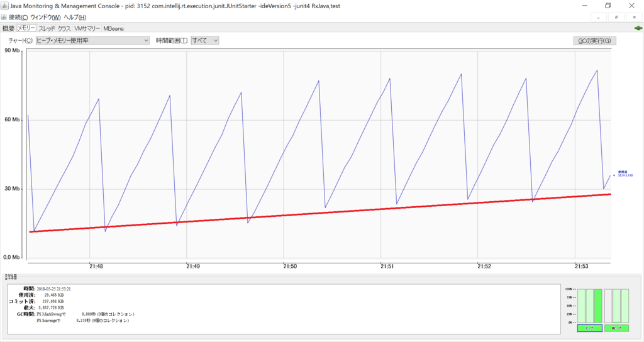Open the 時間範囲 time range dropdown
Viewport: 644px width, 342px height.
[206, 40]
